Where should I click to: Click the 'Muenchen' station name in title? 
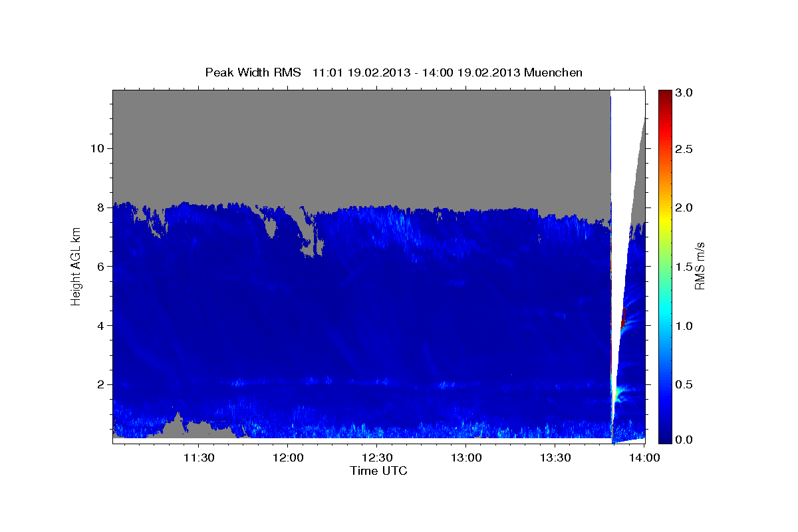553,72
